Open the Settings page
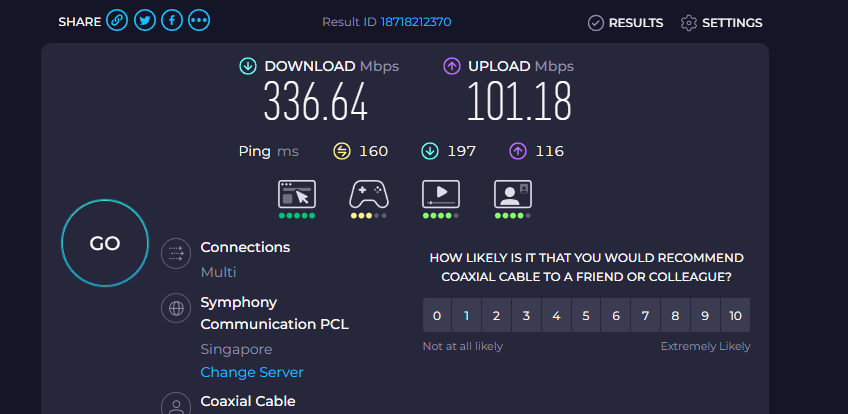 (721, 23)
